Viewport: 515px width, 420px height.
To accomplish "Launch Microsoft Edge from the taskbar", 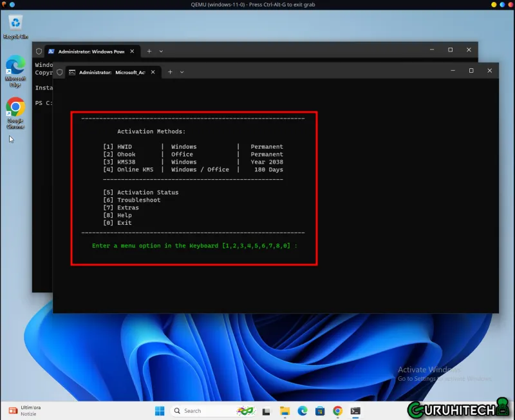I will 303,411.
